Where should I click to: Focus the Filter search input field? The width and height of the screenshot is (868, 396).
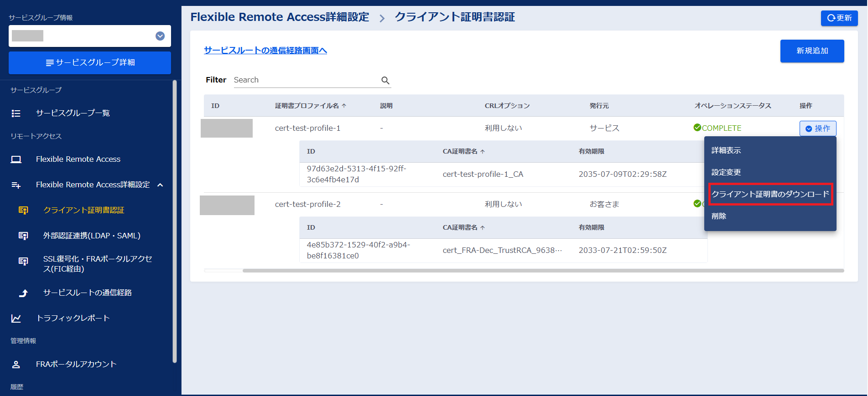coord(306,80)
